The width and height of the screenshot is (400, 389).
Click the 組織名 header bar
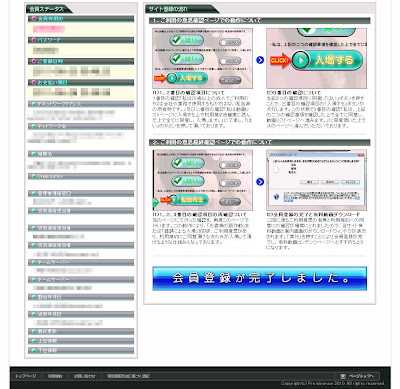click(81, 154)
